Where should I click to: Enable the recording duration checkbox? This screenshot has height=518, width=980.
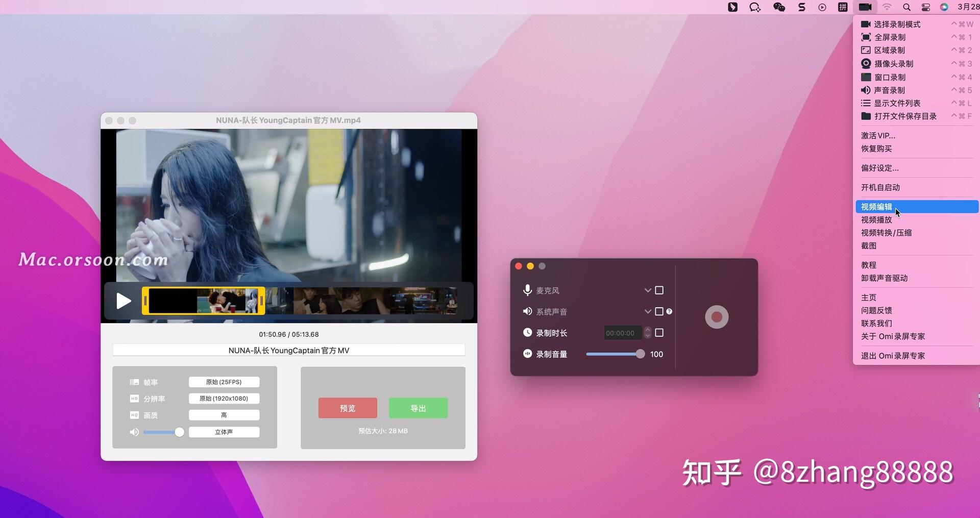coord(659,333)
